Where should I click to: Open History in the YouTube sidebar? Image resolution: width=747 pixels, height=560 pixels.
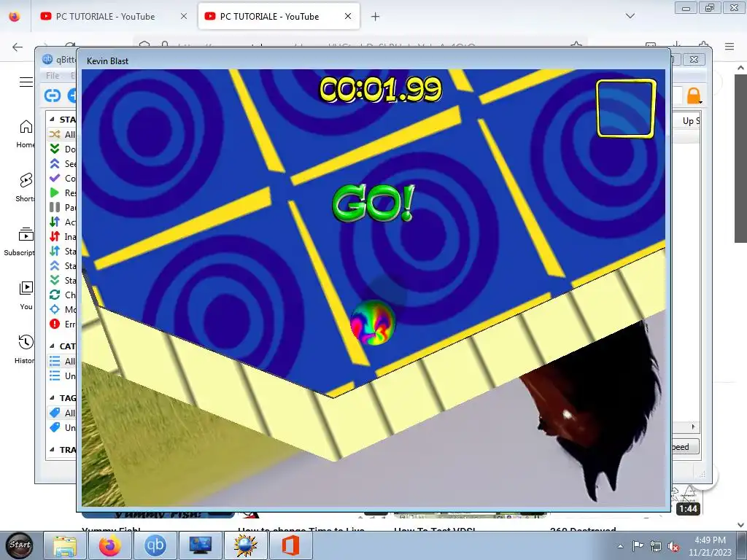(x=25, y=349)
